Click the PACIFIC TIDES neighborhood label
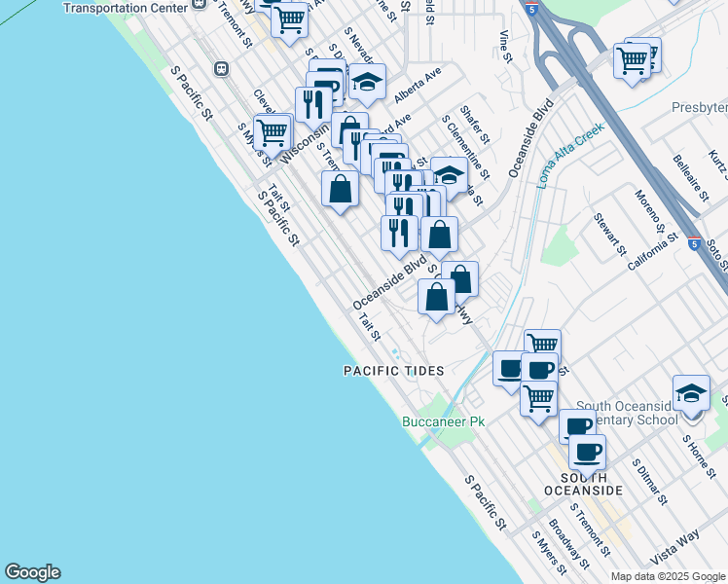Screen dimensions: 728x584 click(x=393, y=371)
